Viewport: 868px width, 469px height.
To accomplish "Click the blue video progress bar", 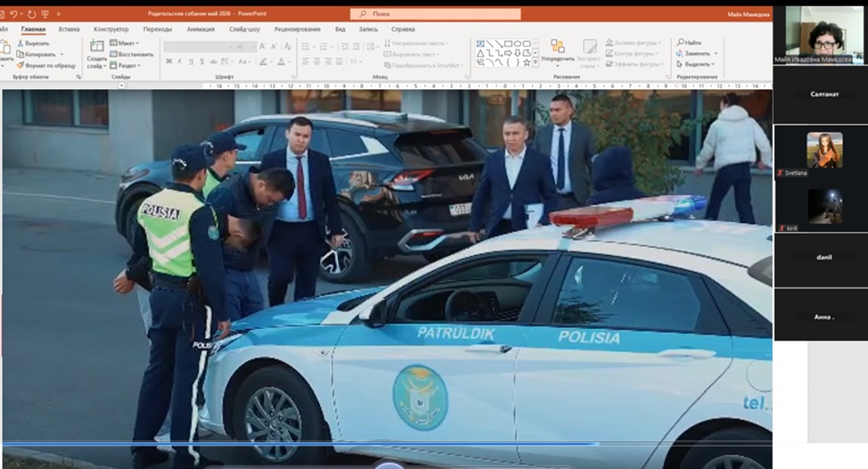I will point(300,443).
